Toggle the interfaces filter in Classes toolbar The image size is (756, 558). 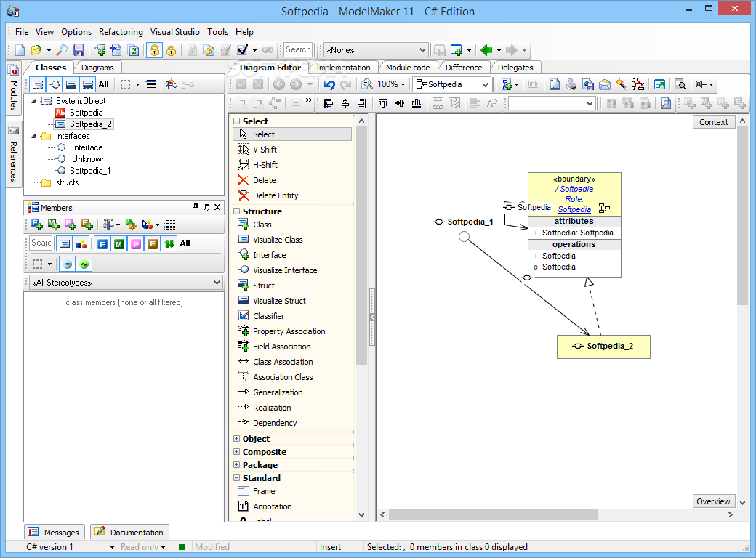click(55, 85)
